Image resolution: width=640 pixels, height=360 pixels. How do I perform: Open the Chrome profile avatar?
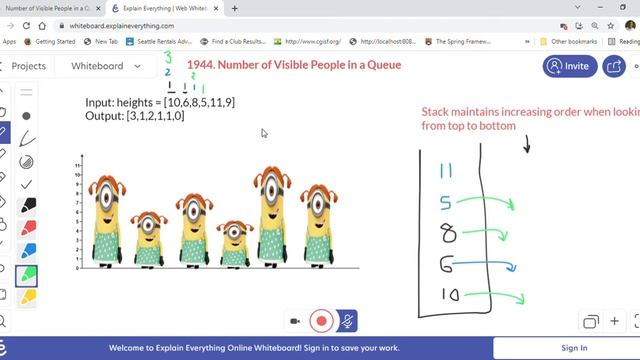(630, 26)
